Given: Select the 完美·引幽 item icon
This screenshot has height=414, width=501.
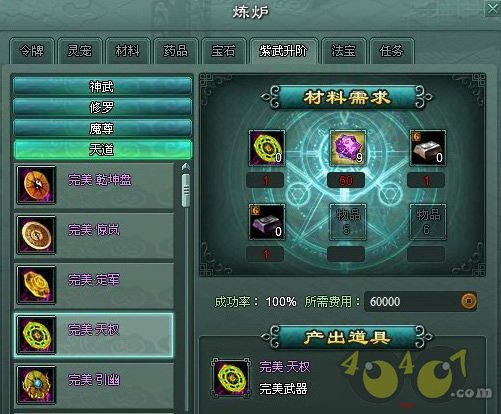Looking at the screenshot, I should [36, 385].
